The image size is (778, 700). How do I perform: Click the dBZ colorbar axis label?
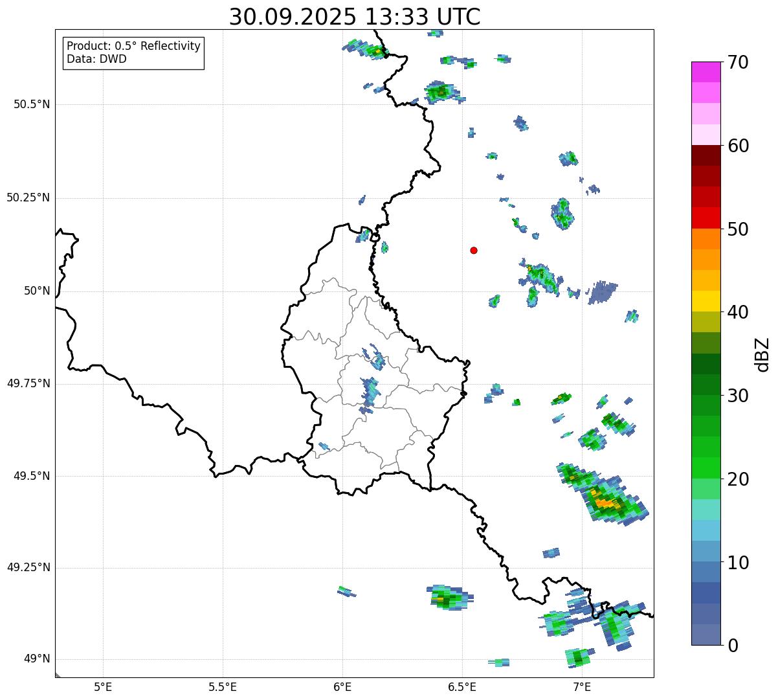(x=762, y=354)
